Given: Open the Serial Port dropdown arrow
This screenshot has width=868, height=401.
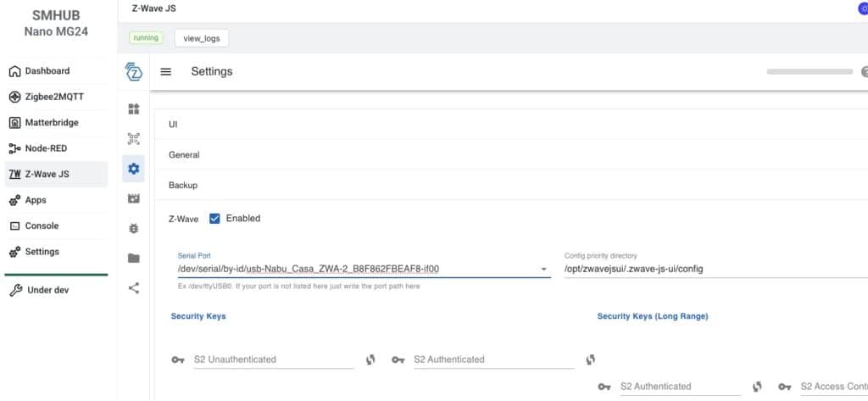Looking at the screenshot, I should pos(544,270).
